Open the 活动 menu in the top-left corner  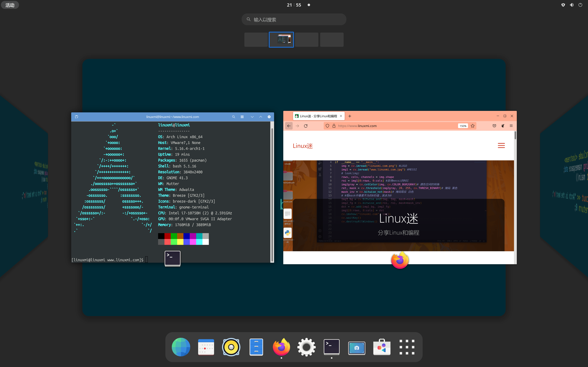click(x=10, y=5)
